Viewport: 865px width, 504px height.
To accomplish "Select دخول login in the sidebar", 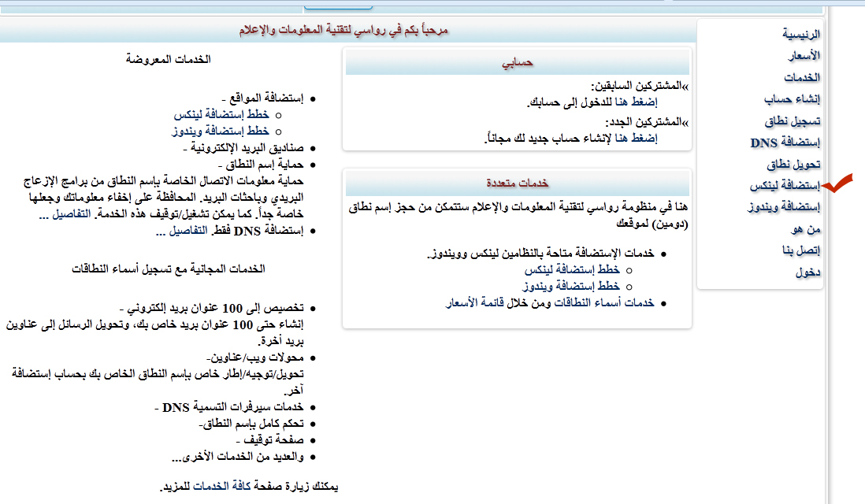I will pos(808,272).
